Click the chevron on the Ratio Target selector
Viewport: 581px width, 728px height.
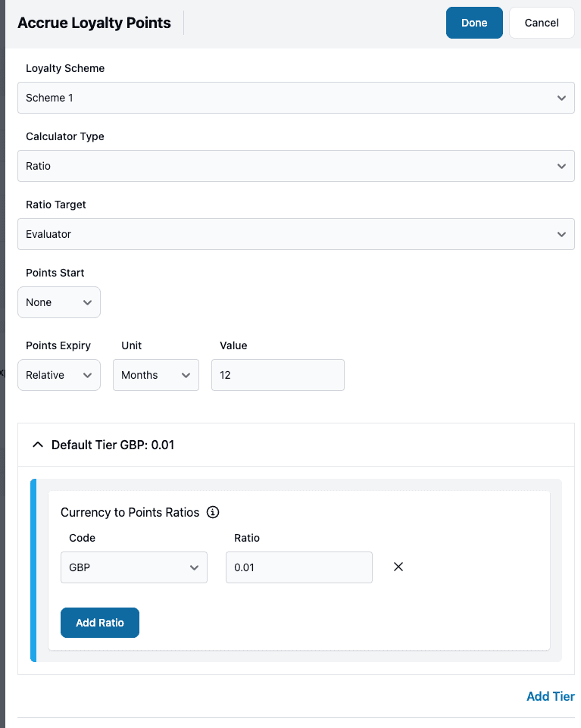click(x=561, y=234)
